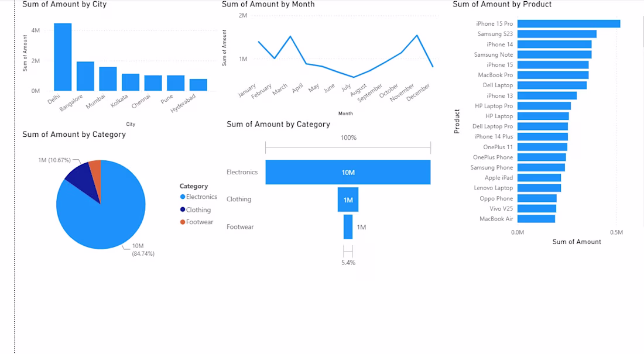This screenshot has width=644, height=354.
Task: Click the 1M (10.67%) pie data label
Action: tap(54, 160)
